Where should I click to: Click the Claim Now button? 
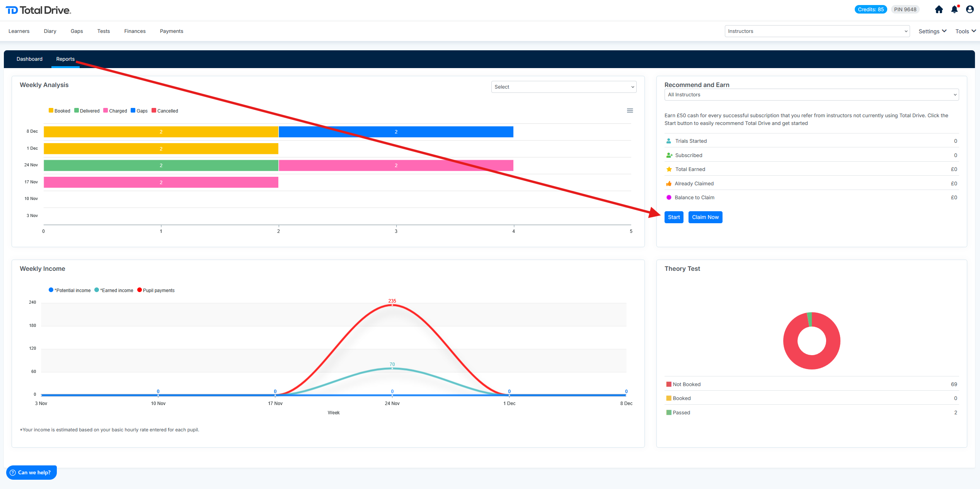click(705, 217)
